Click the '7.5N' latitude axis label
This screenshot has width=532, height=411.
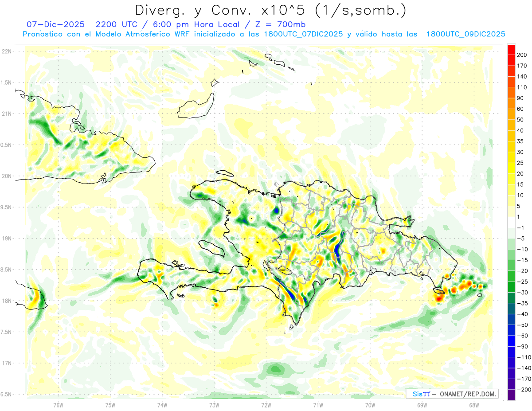[7, 332]
